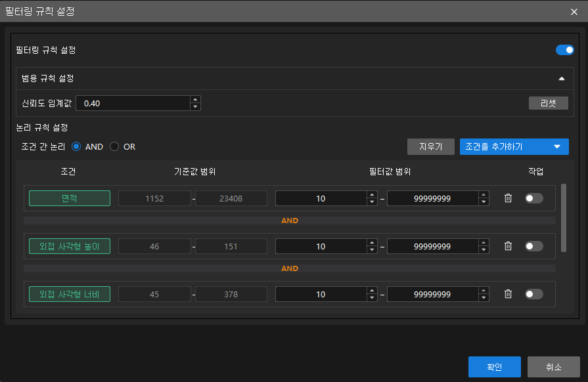This screenshot has height=382, width=588.
Task: Enable the 외접 사각형 높이 toggle
Action: tap(534, 246)
